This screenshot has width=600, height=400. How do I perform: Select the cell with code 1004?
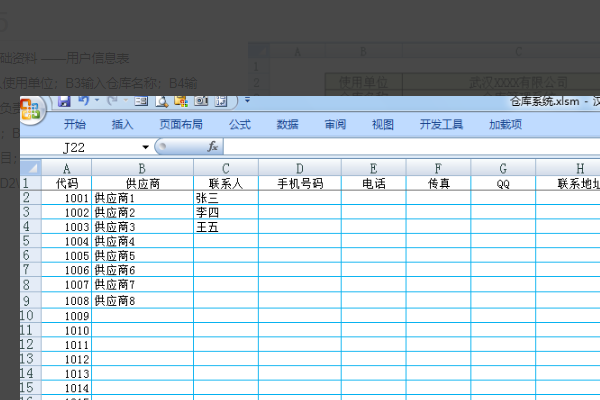pos(67,241)
